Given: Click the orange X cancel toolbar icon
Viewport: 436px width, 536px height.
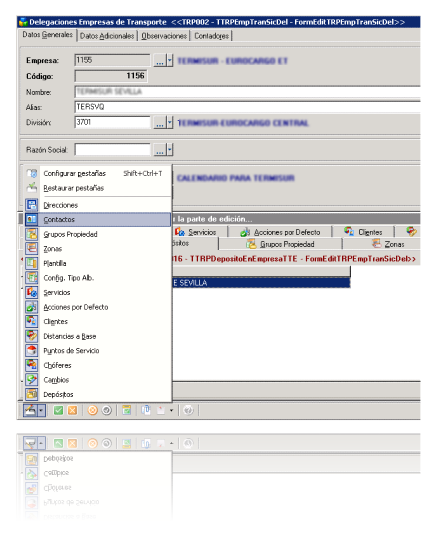Looking at the screenshot, I should coord(72,410).
